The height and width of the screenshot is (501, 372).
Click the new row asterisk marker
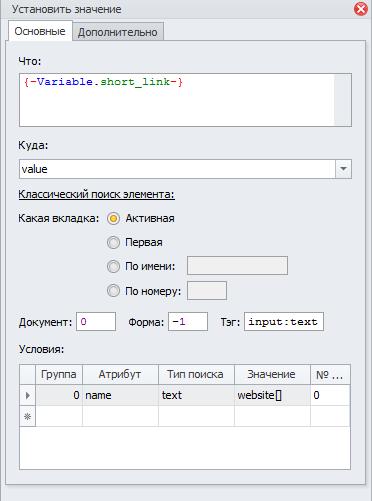28,416
